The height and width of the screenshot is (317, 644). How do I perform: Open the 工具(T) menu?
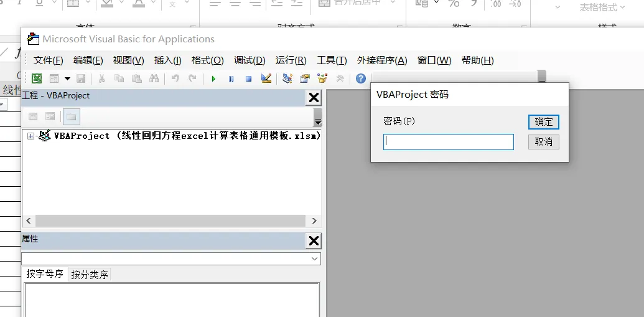click(x=332, y=60)
